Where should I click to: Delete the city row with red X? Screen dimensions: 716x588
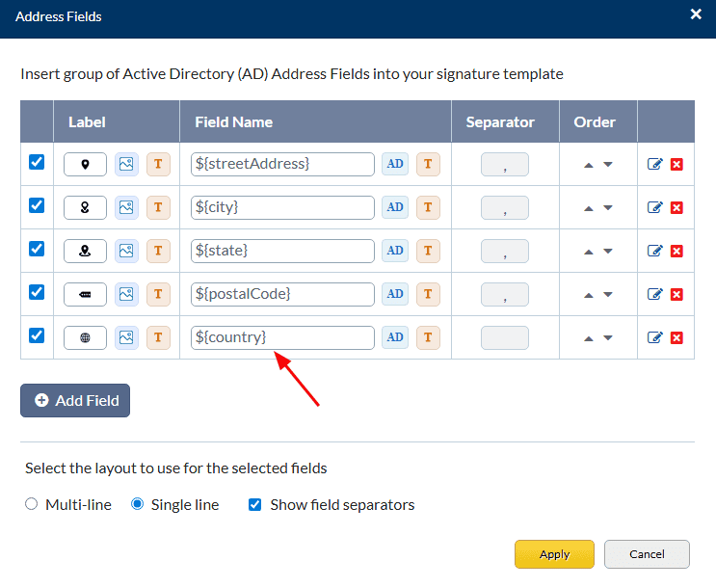tap(676, 208)
